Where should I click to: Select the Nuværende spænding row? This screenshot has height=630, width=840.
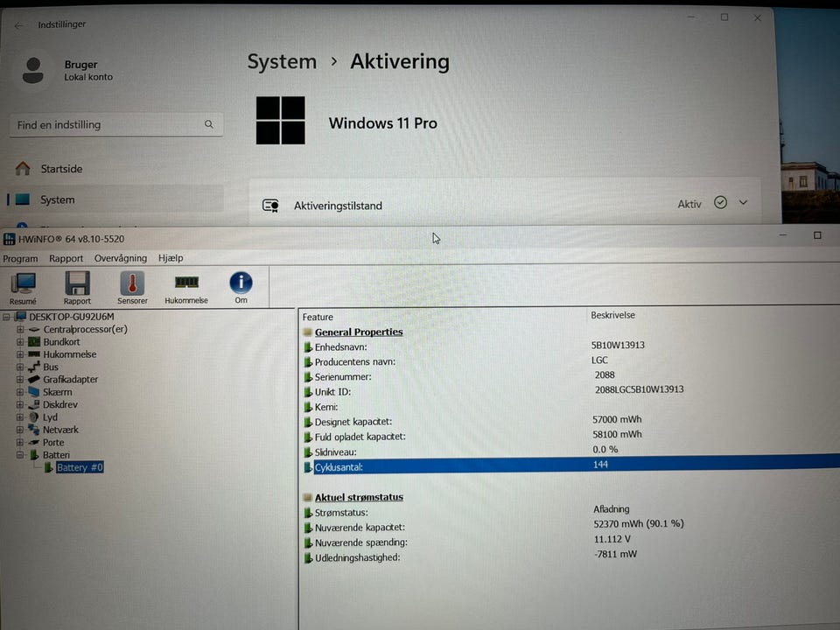570,542
